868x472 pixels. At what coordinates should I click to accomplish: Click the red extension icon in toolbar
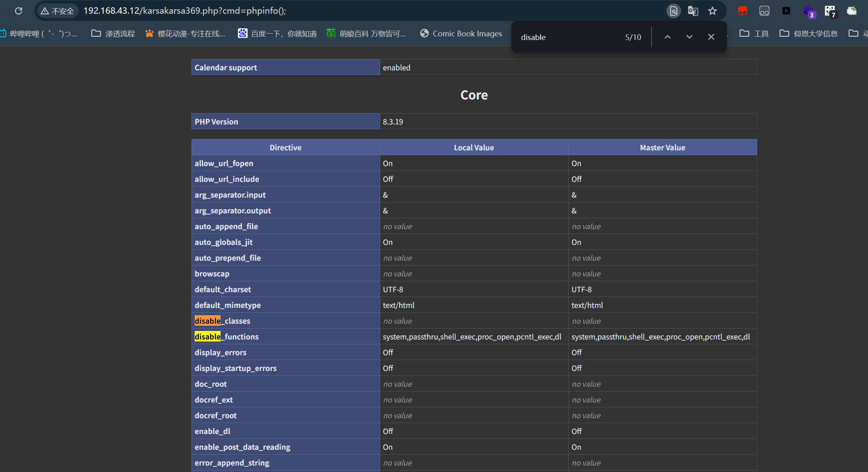click(742, 11)
